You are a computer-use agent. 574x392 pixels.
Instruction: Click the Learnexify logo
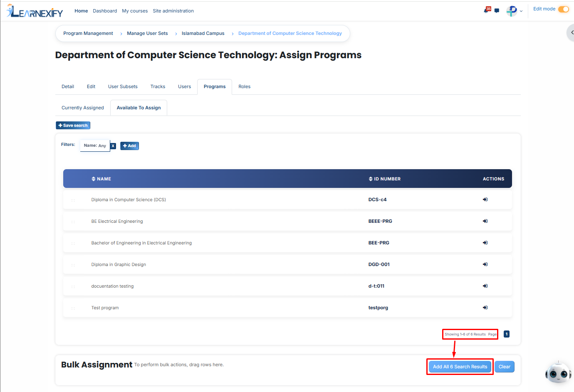coord(35,11)
